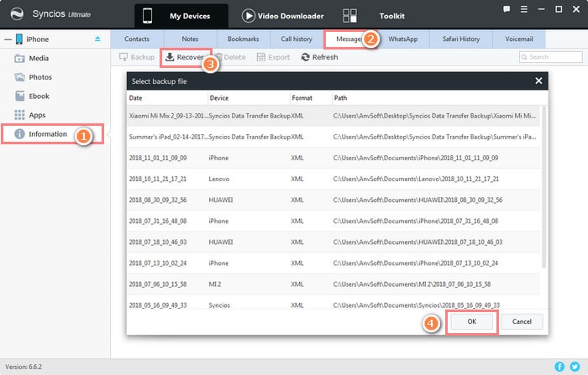Switch to the Notes tab

[x=190, y=39]
